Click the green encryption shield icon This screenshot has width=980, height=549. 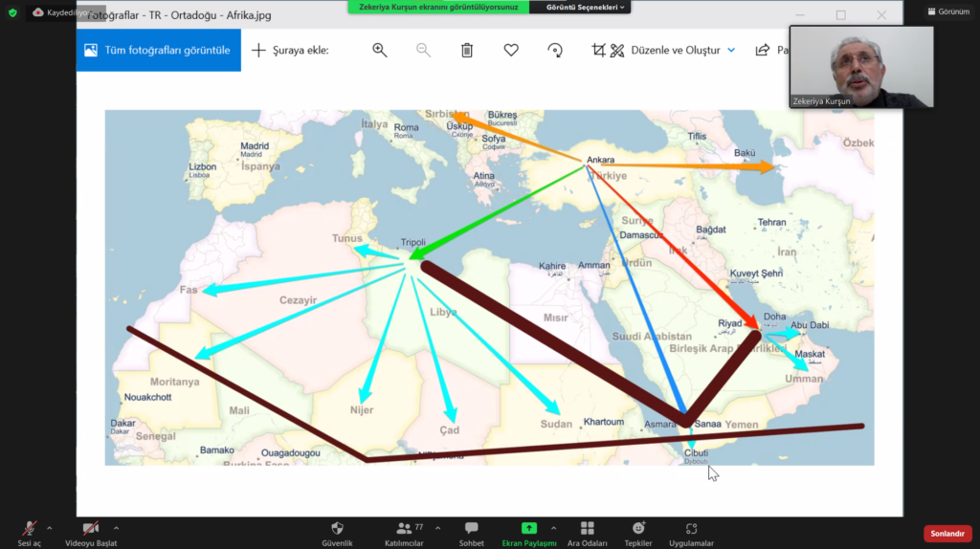coord(12,12)
